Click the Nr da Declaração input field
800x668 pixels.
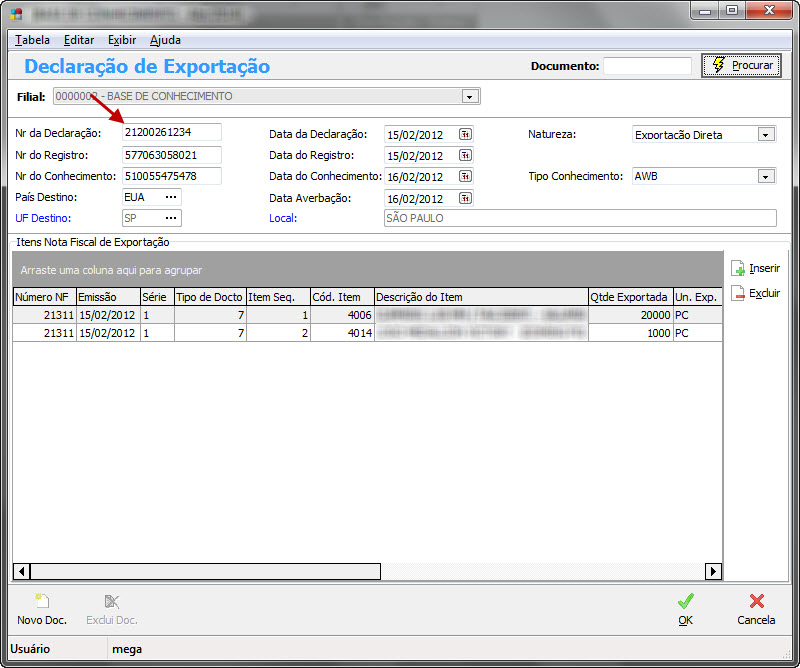pos(171,132)
